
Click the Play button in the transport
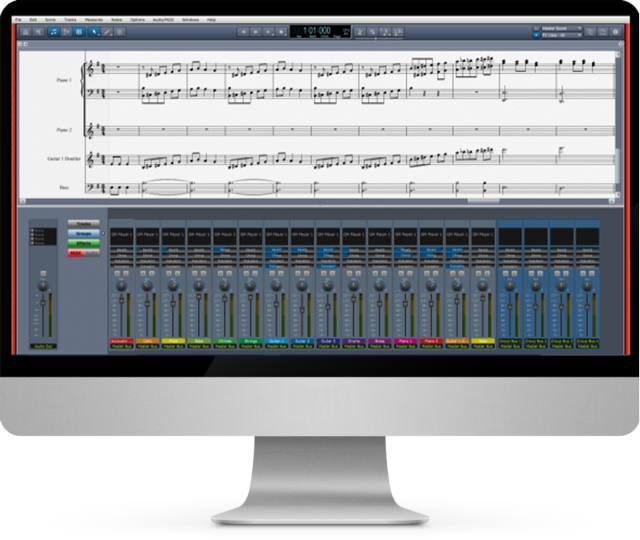pyautogui.click(x=267, y=32)
